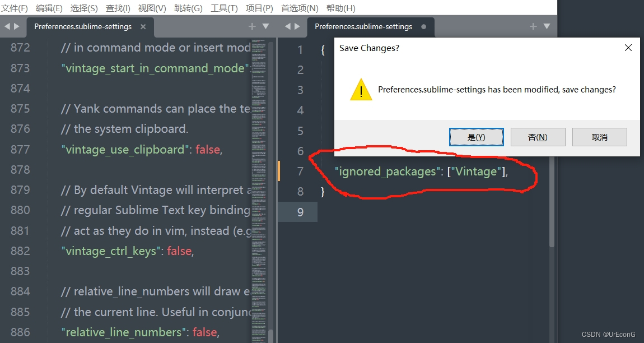Open the 首选项(N) menu
This screenshot has height=343, width=644.
click(x=300, y=8)
